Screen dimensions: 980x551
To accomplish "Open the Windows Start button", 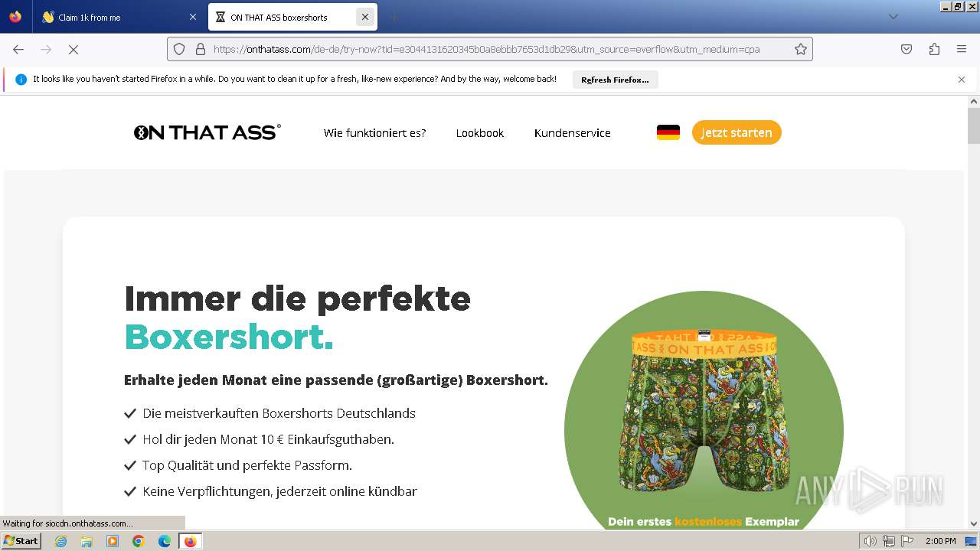I will click(21, 541).
